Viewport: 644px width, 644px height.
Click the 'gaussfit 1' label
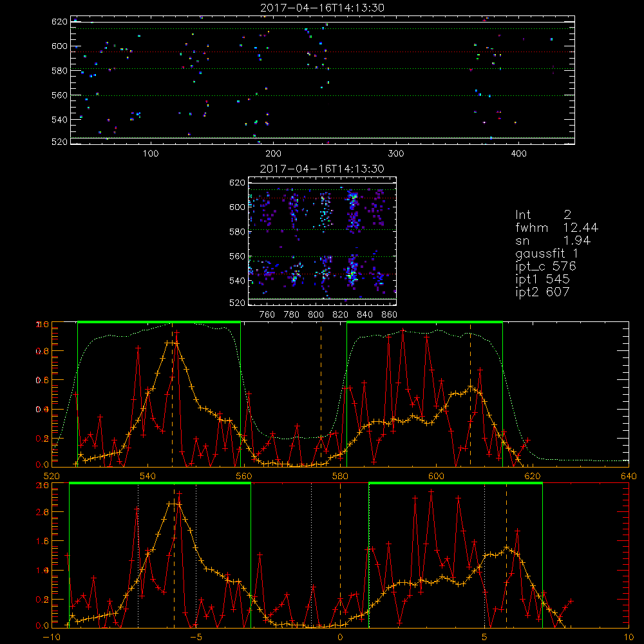coord(547,253)
